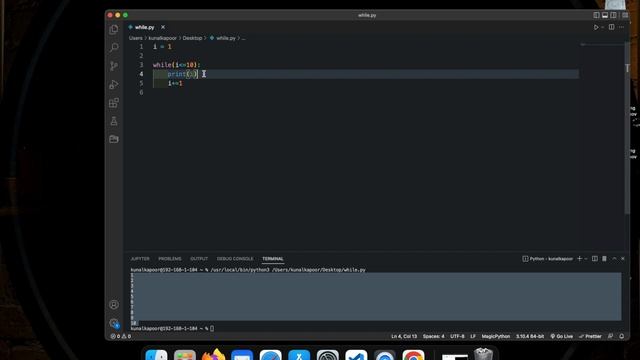Toggle the bottom panel layout button
640x360 pixels.
605,15
